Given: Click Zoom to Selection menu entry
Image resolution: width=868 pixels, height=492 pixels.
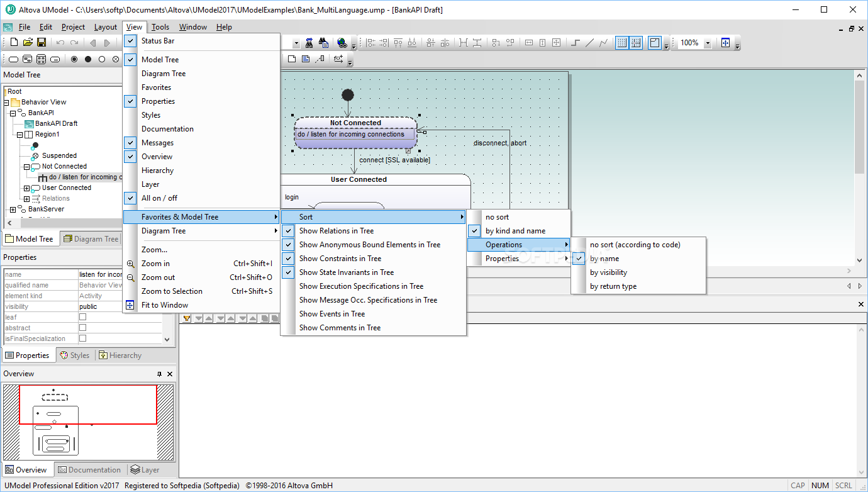Looking at the screenshot, I should pos(201,291).
